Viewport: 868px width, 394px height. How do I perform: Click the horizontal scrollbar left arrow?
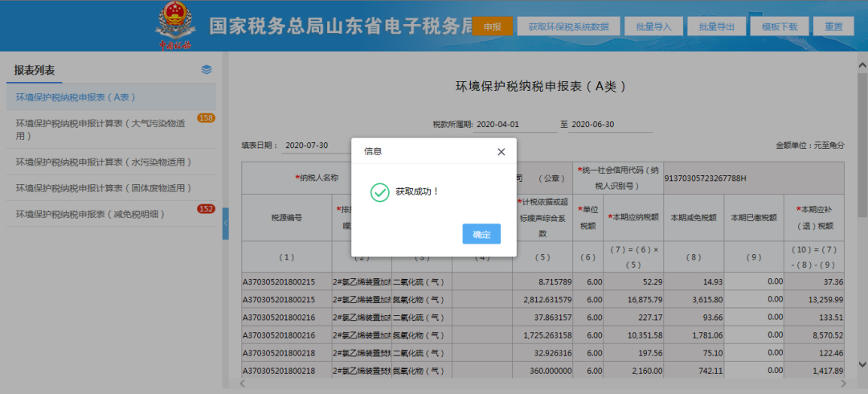pyautogui.click(x=241, y=384)
